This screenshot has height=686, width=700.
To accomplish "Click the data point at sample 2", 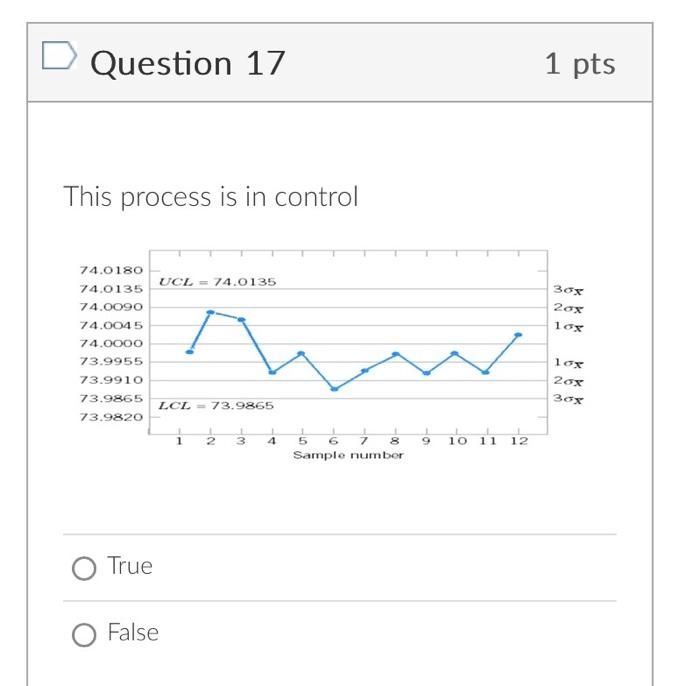I will point(211,312).
